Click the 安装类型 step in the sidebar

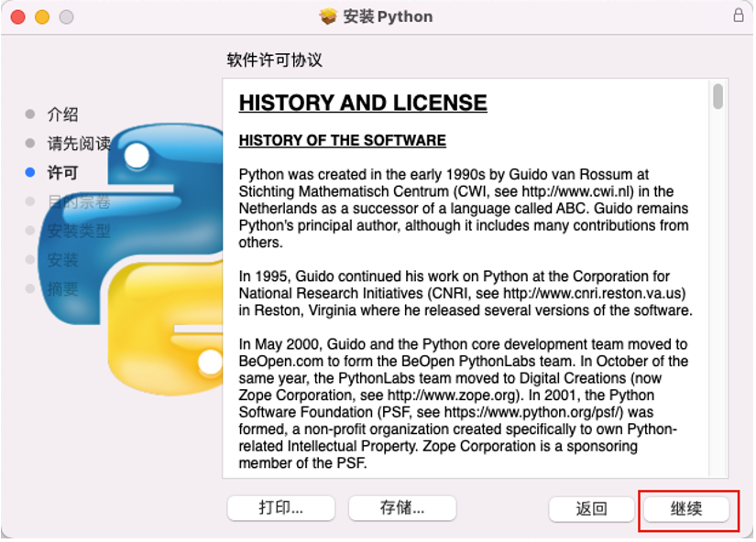[x=78, y=231]
